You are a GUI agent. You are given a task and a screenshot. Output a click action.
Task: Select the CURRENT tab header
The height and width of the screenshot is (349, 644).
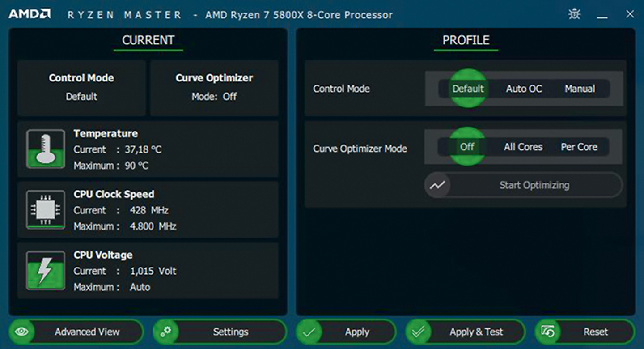coord(148,40)
